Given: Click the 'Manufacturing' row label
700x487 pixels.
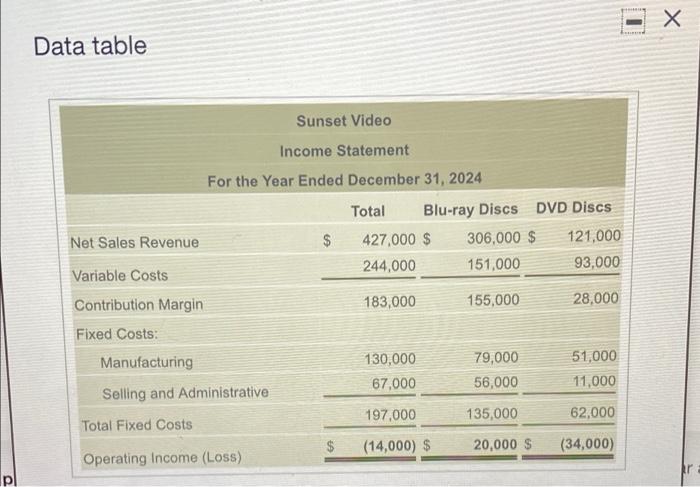Looking at the screenshot, I should coord(146,362).
